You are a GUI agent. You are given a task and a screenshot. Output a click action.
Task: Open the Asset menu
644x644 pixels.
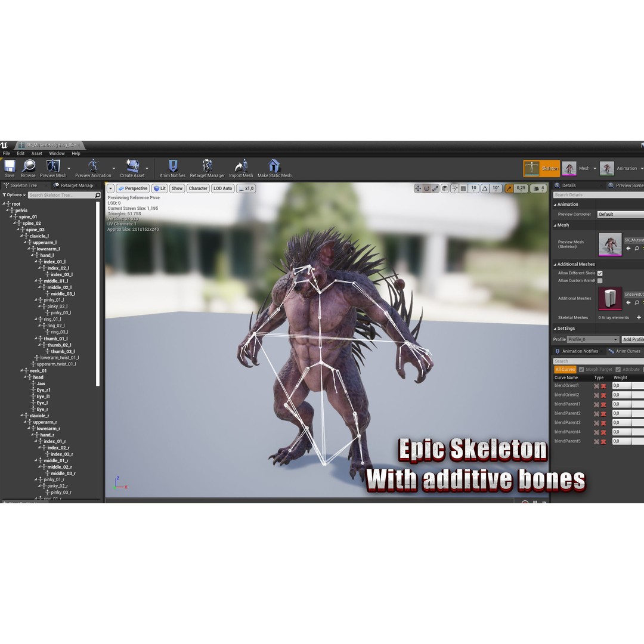37,154
